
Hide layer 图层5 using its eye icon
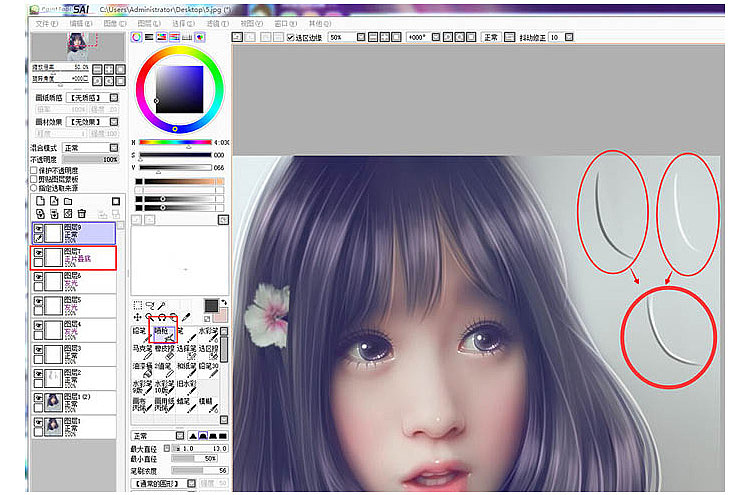(38, 301)
